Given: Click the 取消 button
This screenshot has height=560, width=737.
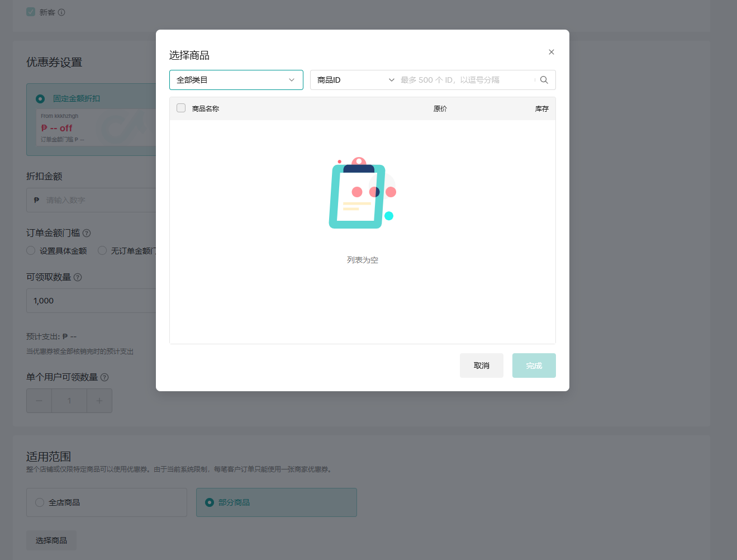Looking at the screenshot, I should [x=481, y=366].
